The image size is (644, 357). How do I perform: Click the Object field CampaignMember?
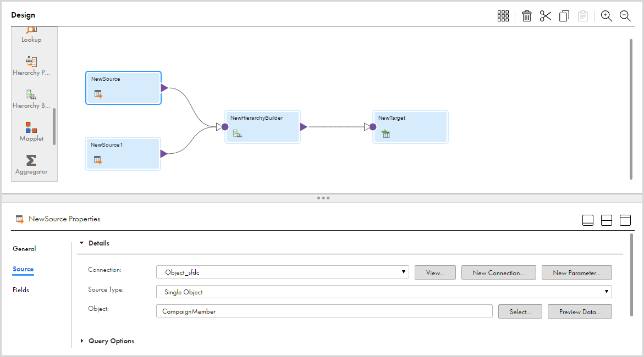[324, 311]
